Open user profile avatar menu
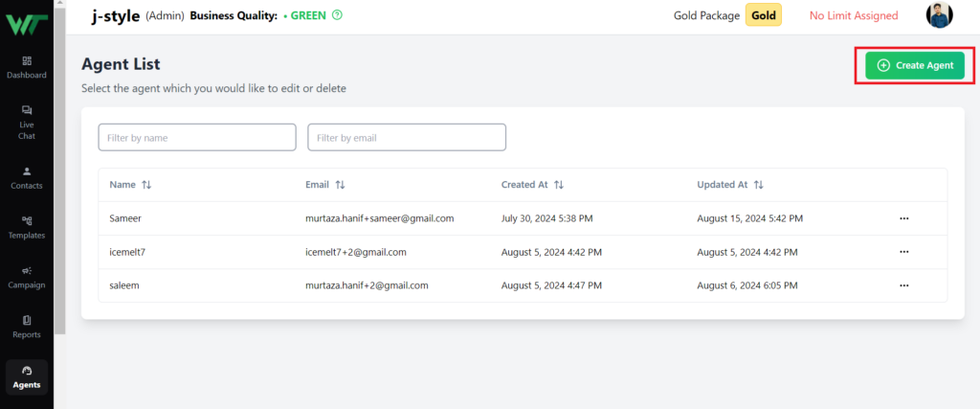 (940, 15)
